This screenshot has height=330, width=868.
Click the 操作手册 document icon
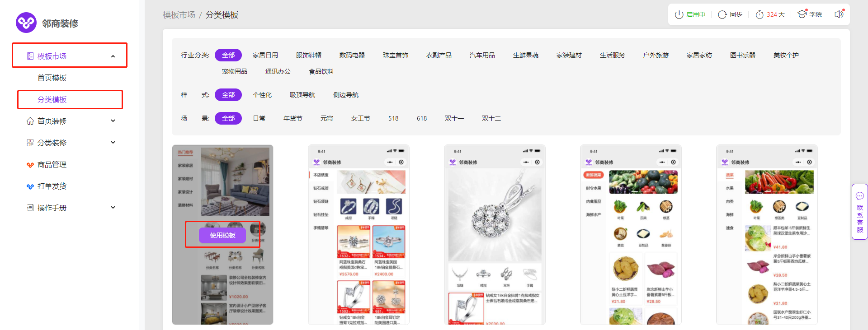pos(30,208)
